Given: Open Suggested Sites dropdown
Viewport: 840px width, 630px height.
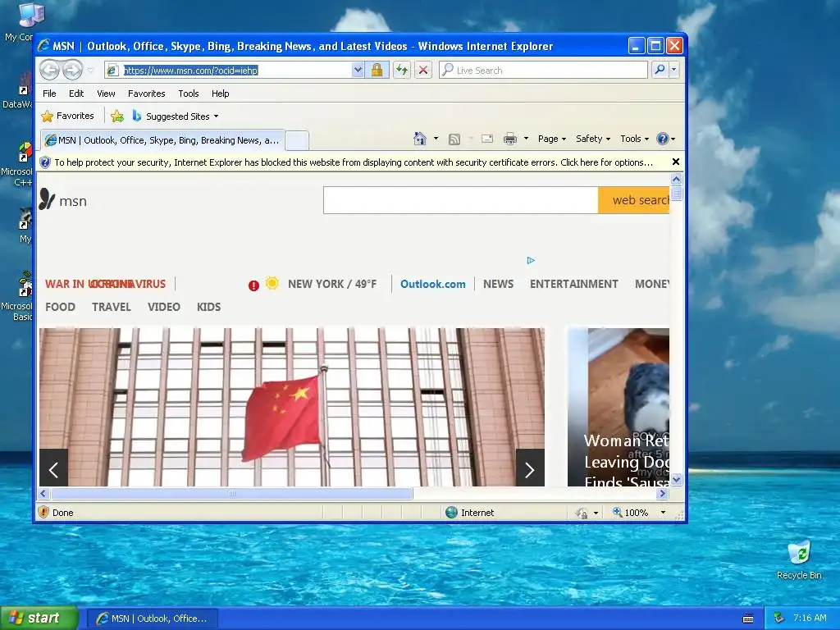Looking at the screenshot, I should pos(176,116).
